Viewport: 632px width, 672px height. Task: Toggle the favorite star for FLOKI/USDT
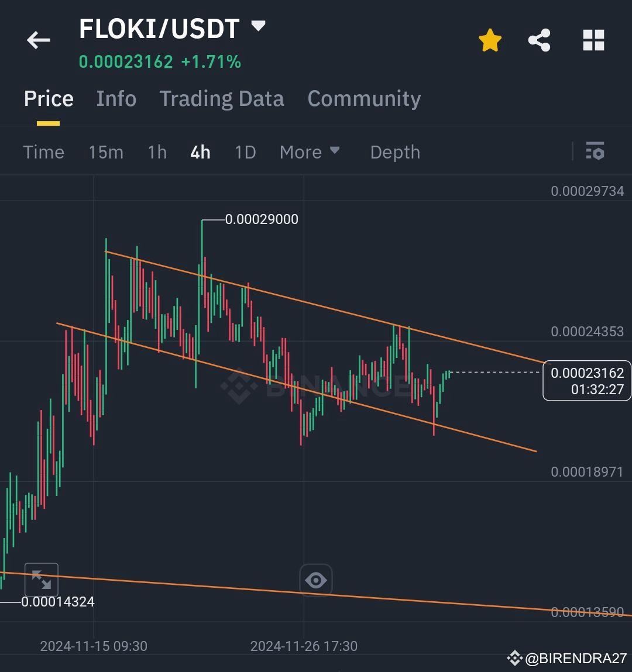[x=490, y=40]
